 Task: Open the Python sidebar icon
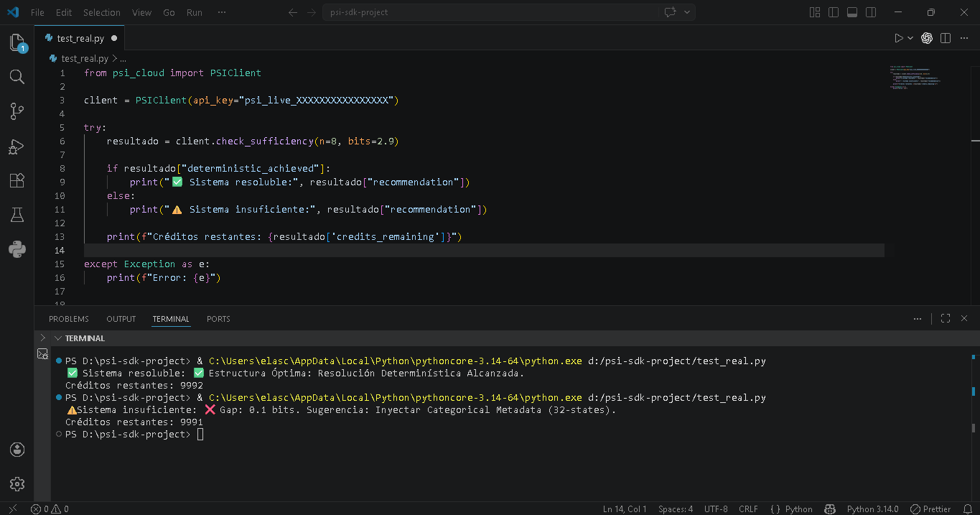point(17,249)
